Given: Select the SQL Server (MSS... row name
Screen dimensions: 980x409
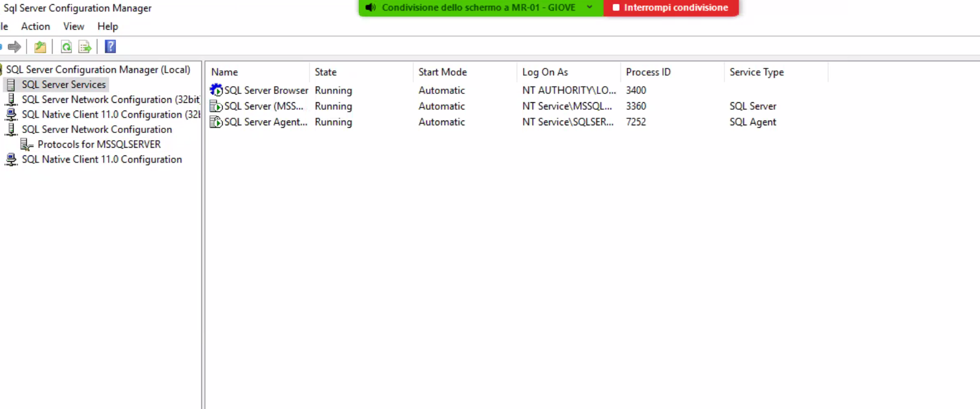Looking at the screenshot, I should click(264, 106).
